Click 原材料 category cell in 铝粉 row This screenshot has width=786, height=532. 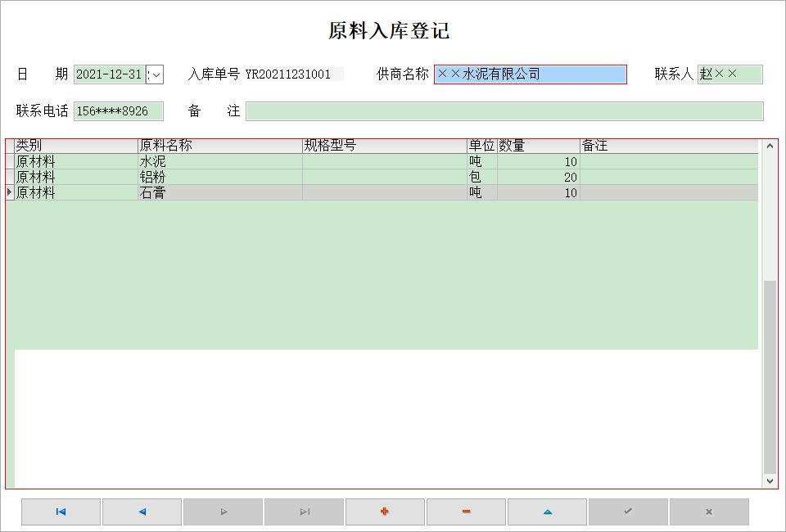tap(76, 177)
